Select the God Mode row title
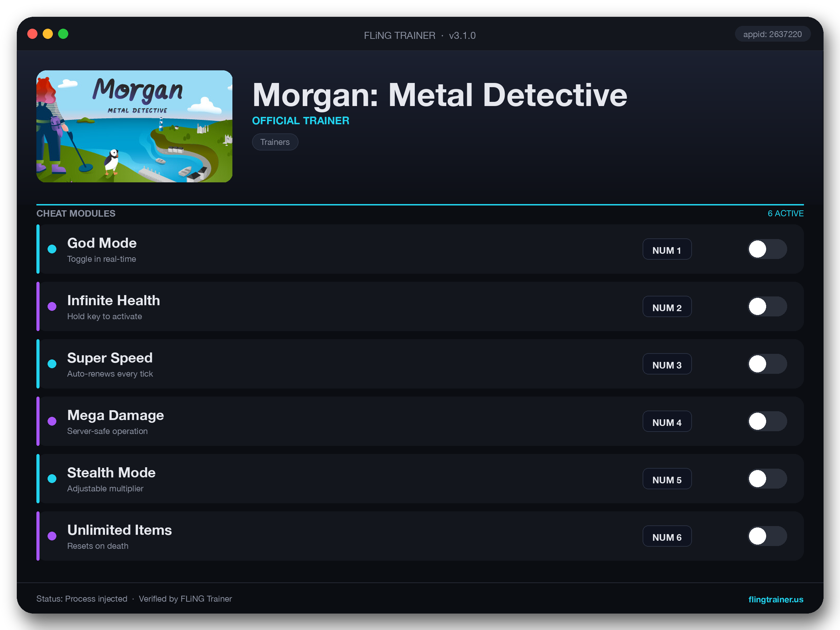The height and width of the screenshot is (630, 840). click(x=102, y=243)
